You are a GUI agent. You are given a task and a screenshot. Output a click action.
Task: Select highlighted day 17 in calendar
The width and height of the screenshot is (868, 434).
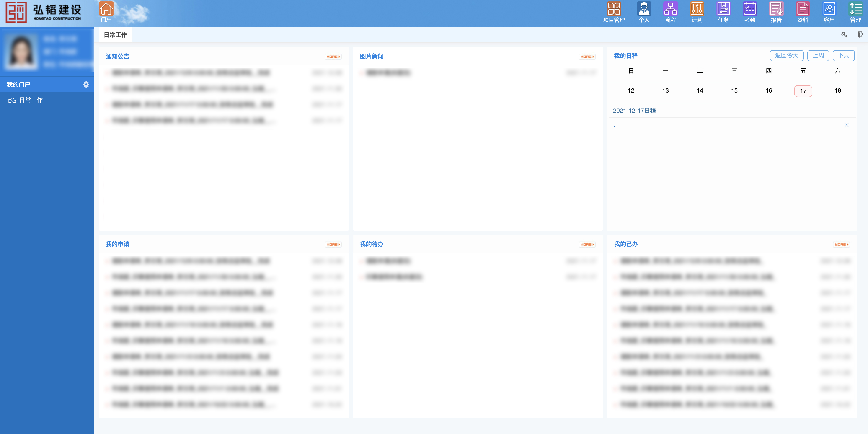(803, 91)
